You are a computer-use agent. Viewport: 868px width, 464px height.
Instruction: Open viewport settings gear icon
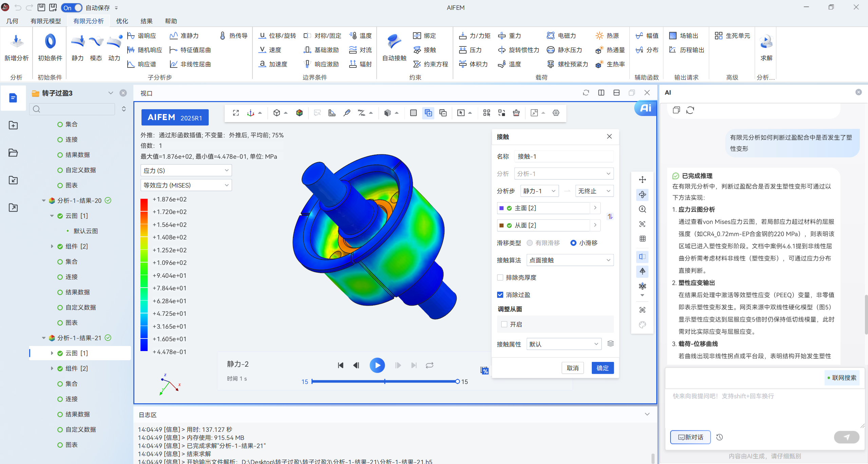[556, 113]
